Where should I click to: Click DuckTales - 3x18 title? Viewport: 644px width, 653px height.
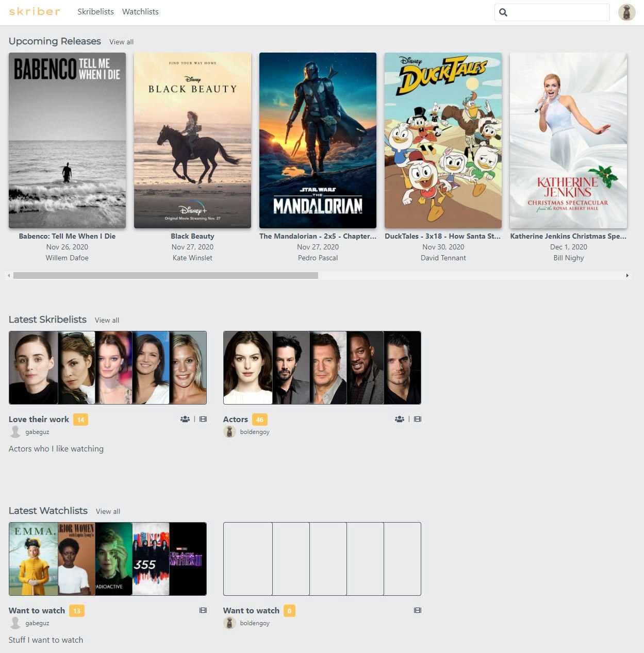(443, 236)
